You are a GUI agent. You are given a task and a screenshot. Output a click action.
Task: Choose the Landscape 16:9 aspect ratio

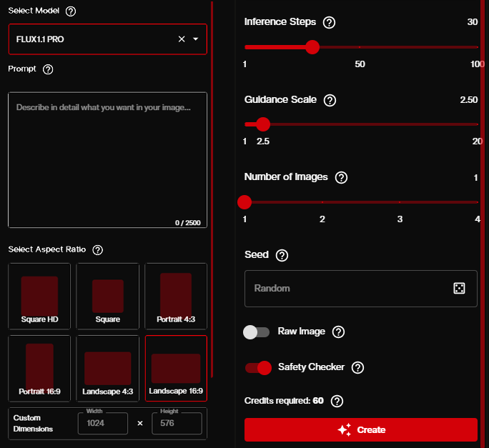(x=176, y=368)
